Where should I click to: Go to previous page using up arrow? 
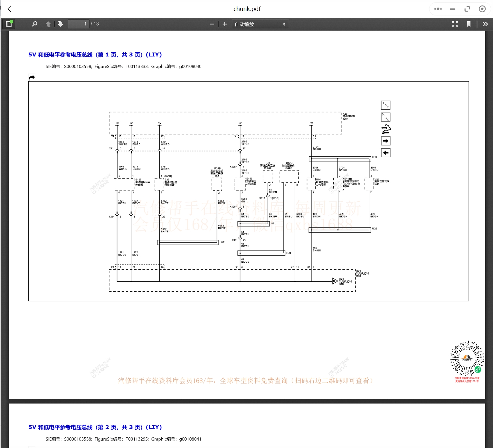click(48, 24)
